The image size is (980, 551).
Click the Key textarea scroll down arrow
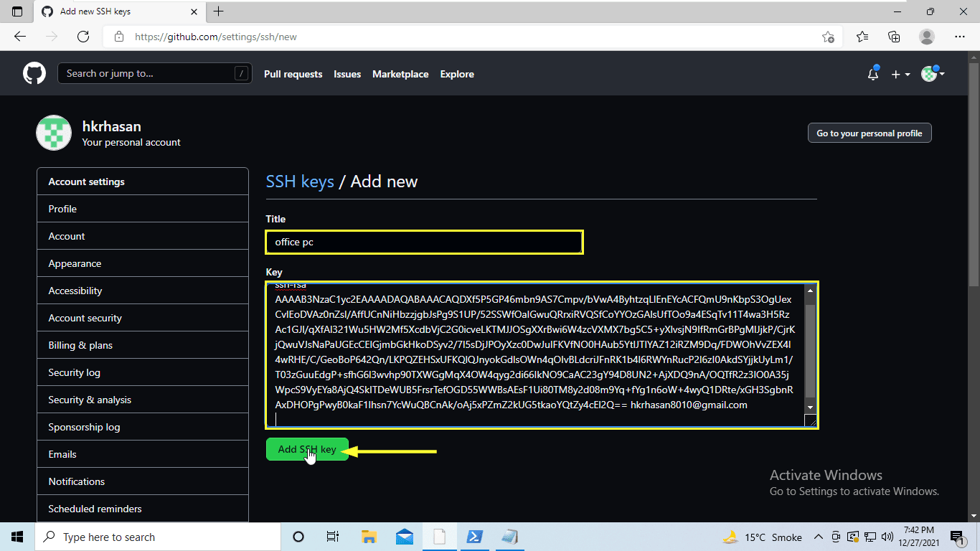pyautogui.click(x=810, y=407)
